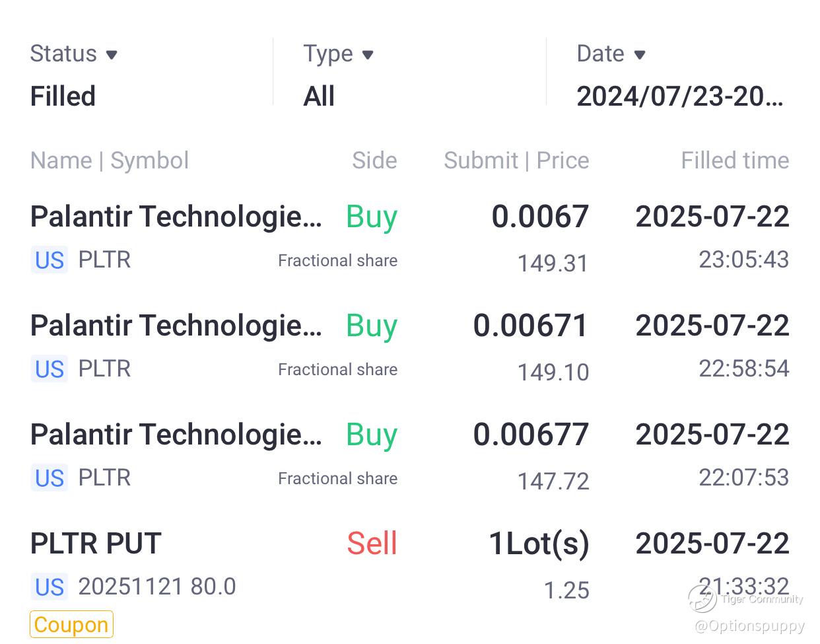Click the 2024/07/23 date range value
This screenshot has width=820, height=644.
pos(680,96)
